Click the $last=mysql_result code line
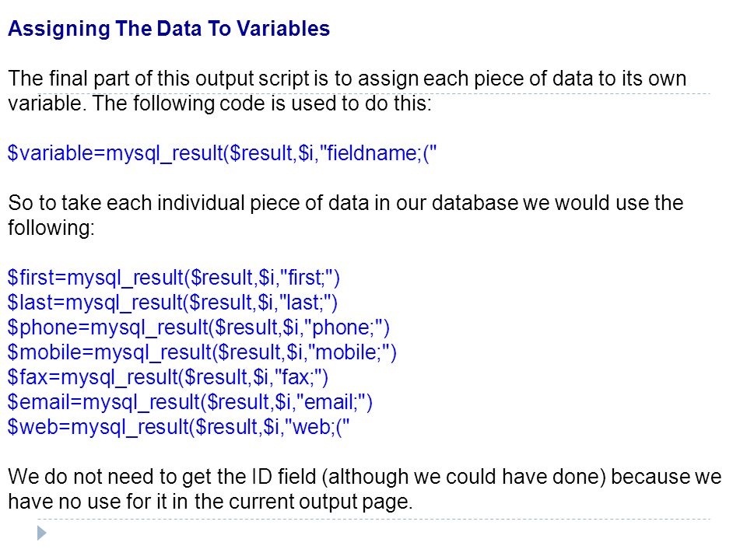 pos(173,303)
